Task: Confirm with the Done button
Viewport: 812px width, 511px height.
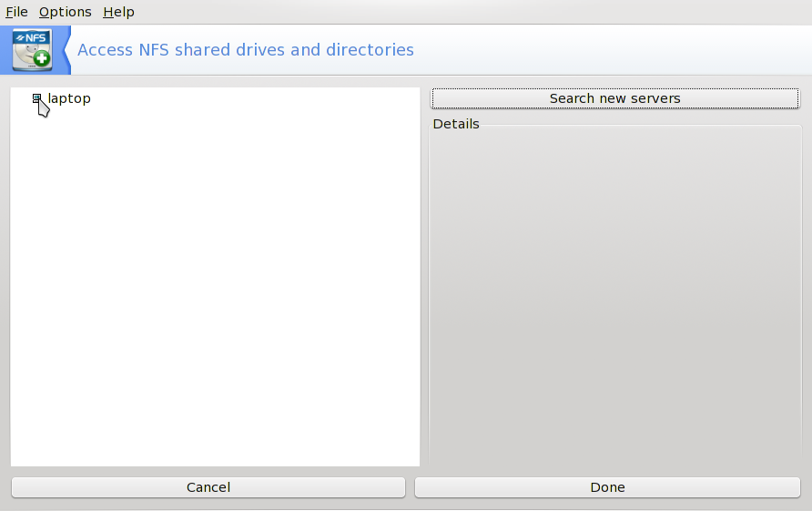Action: [x=607, y=487]
